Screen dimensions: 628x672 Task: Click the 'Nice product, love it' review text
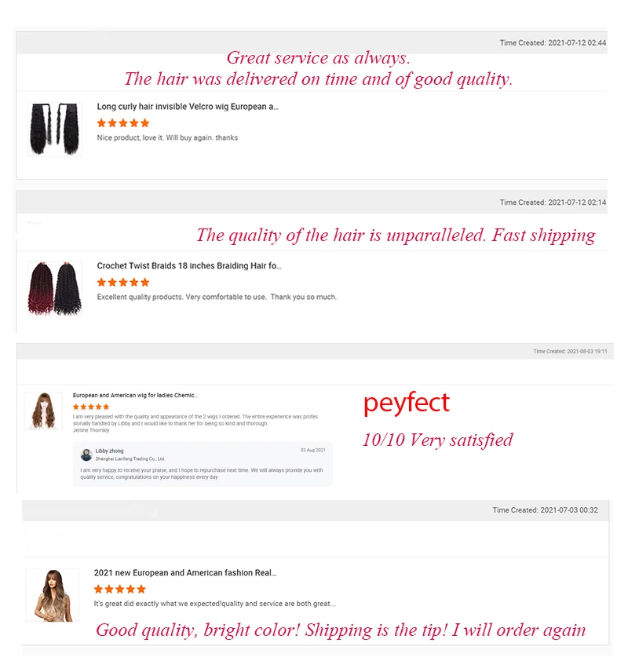coord(167,137)
